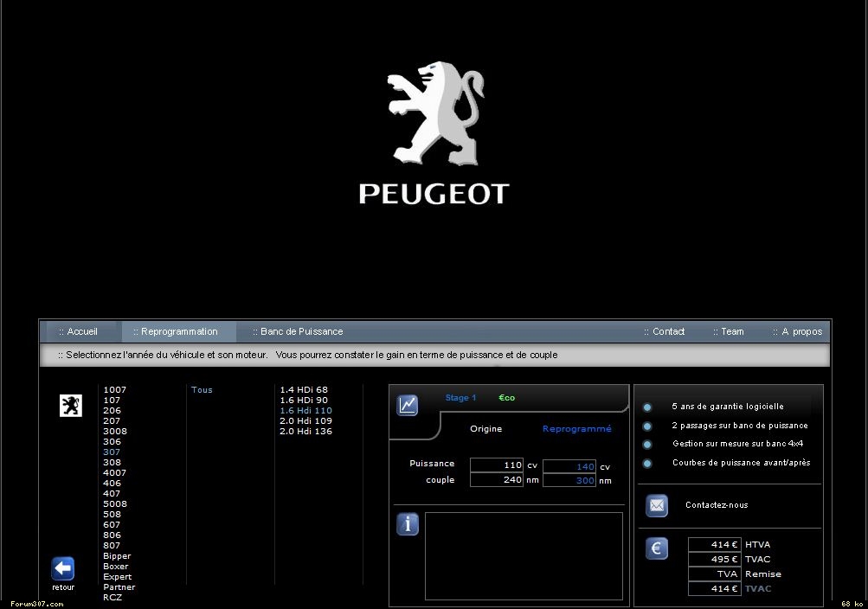Select the 2.0 Hdi 136 engine
Viewport: 868px width, 609px height.
pos(305,432)
